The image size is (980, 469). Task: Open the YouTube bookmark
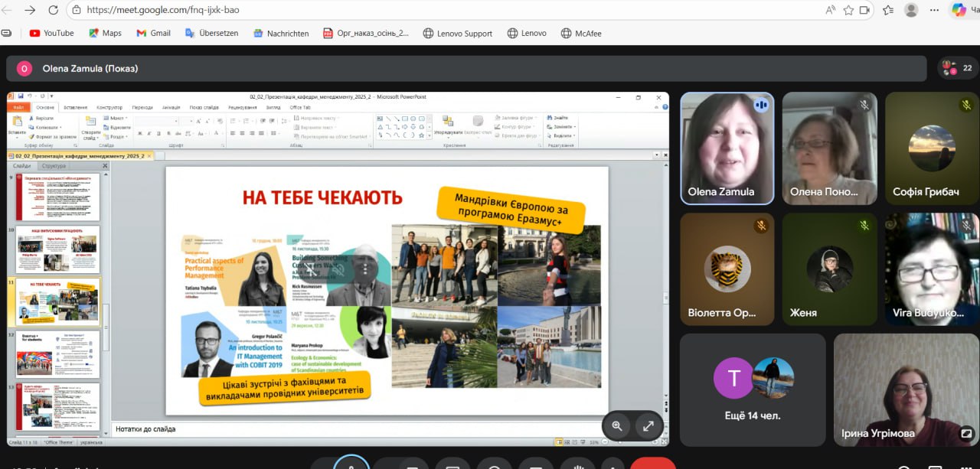(x=51, y=33)
